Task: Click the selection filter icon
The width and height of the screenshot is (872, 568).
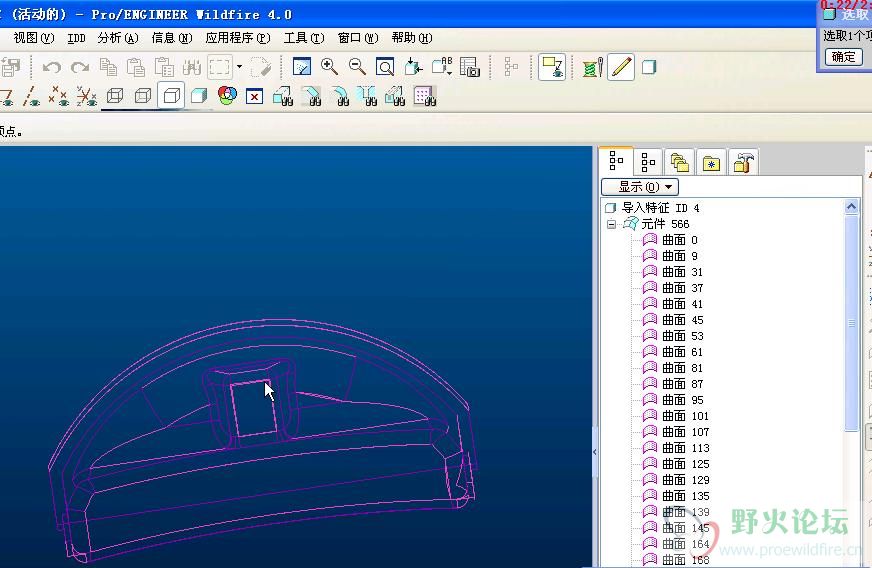Action: click(552, 67)
